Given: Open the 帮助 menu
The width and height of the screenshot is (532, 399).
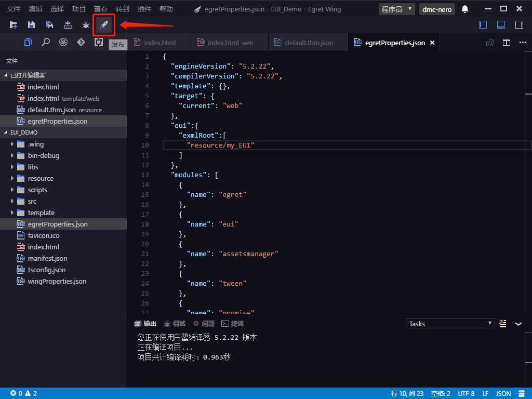Looking at the screenshot, I should click(x=166, y=9).
